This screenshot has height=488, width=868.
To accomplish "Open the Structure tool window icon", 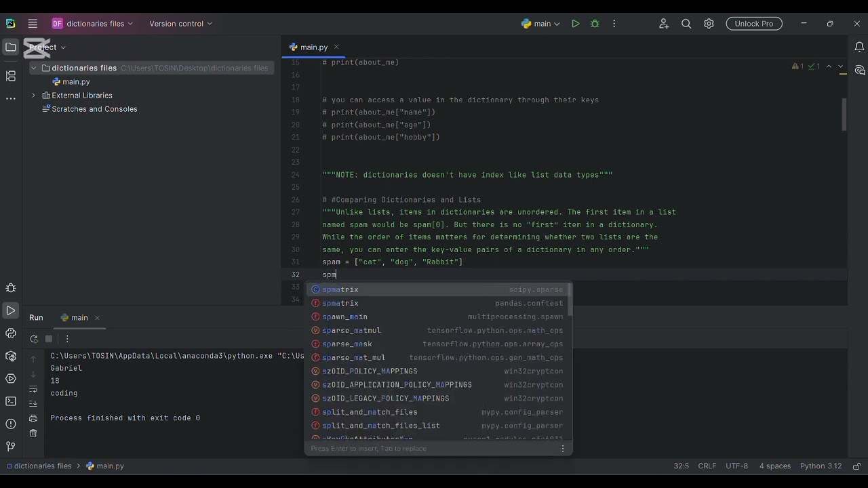I will [x=10, y=76].
